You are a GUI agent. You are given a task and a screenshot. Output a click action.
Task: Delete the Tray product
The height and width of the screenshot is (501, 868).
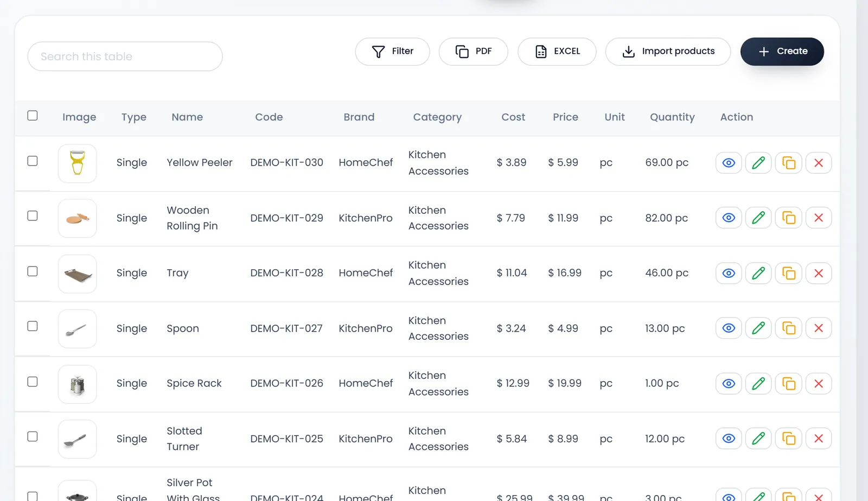pos(819,273)
